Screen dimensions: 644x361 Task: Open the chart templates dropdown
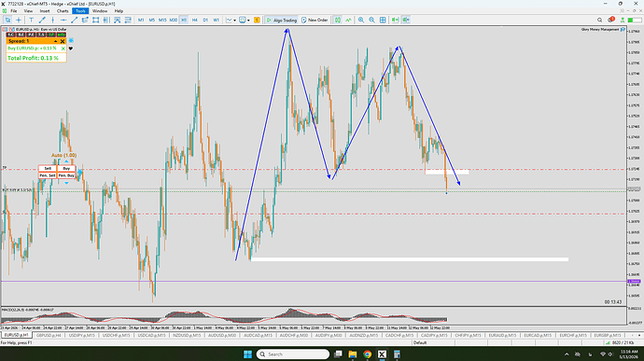(x=248, y=21)
